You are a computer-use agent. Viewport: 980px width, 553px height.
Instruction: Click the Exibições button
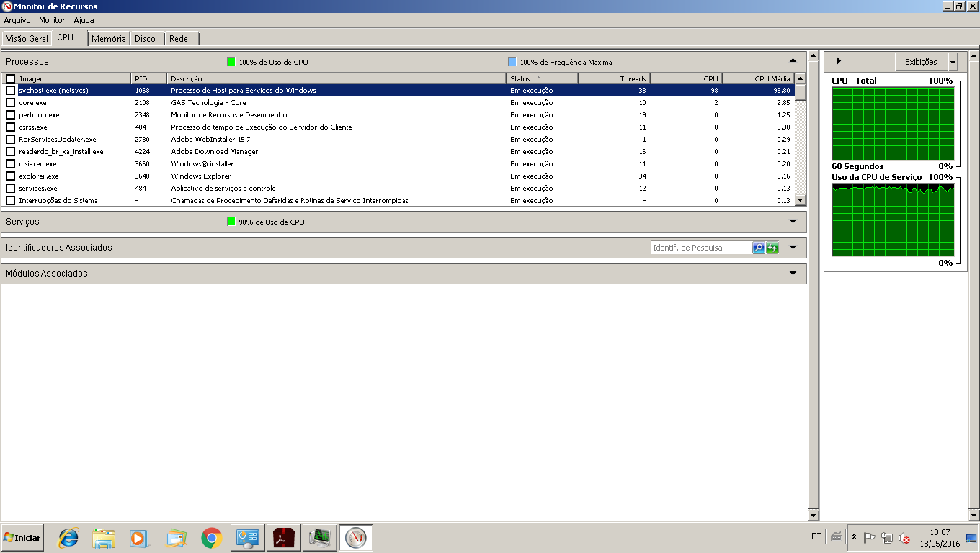click(922, 62)
